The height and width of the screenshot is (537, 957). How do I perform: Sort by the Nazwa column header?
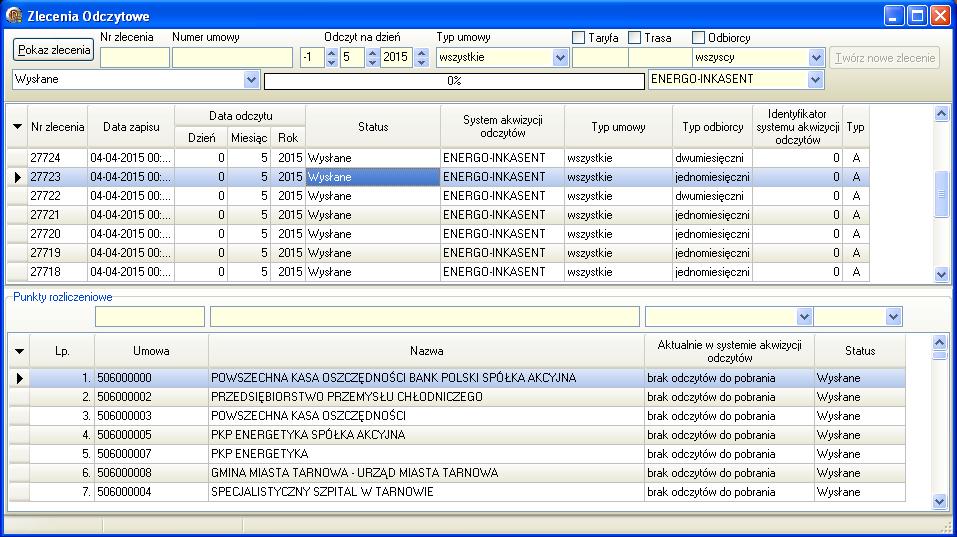(x=427, y=351)
